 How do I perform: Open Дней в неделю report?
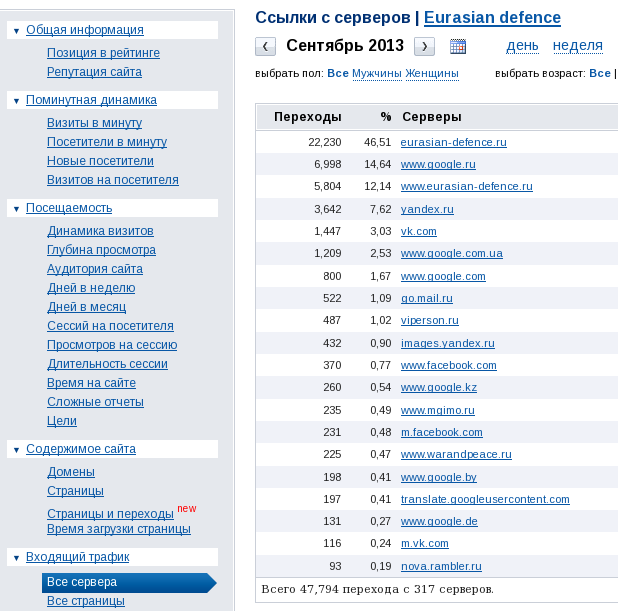click(x=91, y=288)
